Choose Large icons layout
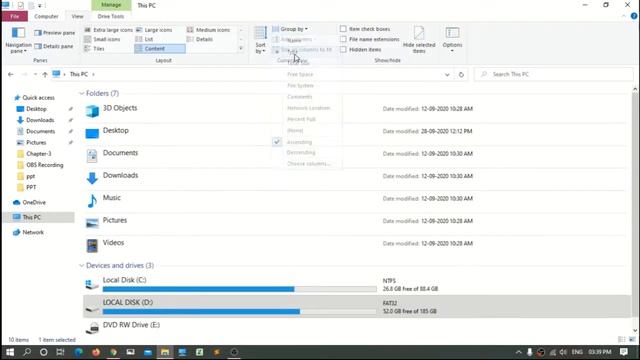This screenshot has height=360, width=640. point(154,30)
